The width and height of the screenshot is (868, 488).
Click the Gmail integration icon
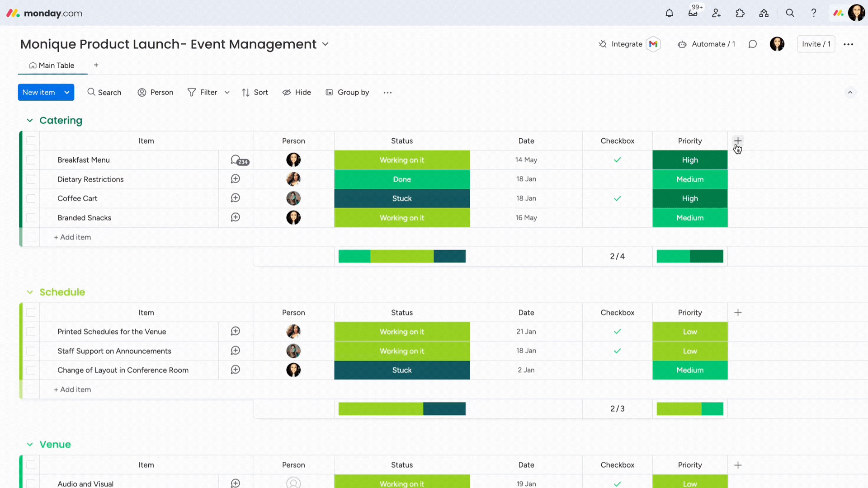pyautogui.click(x=653, y=44)
